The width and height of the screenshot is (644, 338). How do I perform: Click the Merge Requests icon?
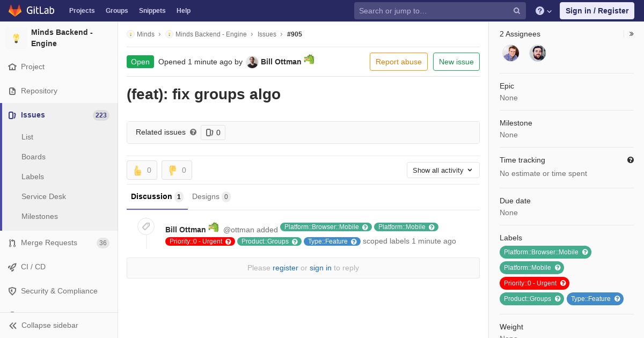[x=12, y=243]
